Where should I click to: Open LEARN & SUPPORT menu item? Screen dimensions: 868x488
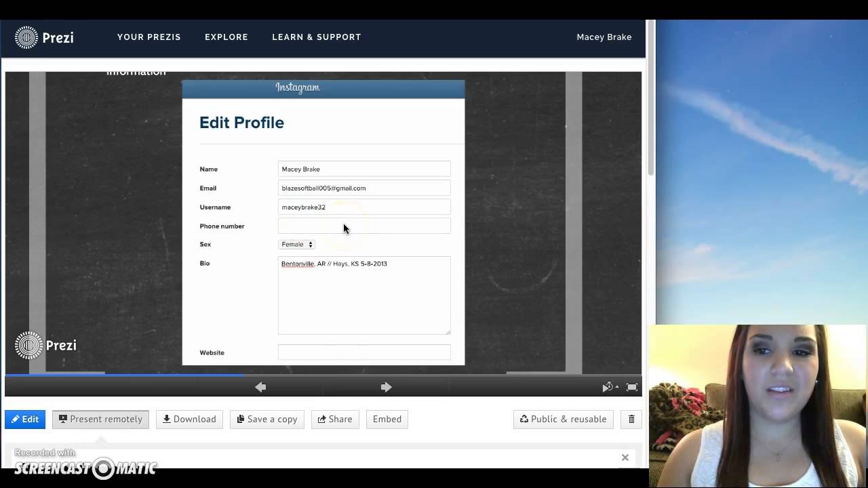tap(317, 37)
